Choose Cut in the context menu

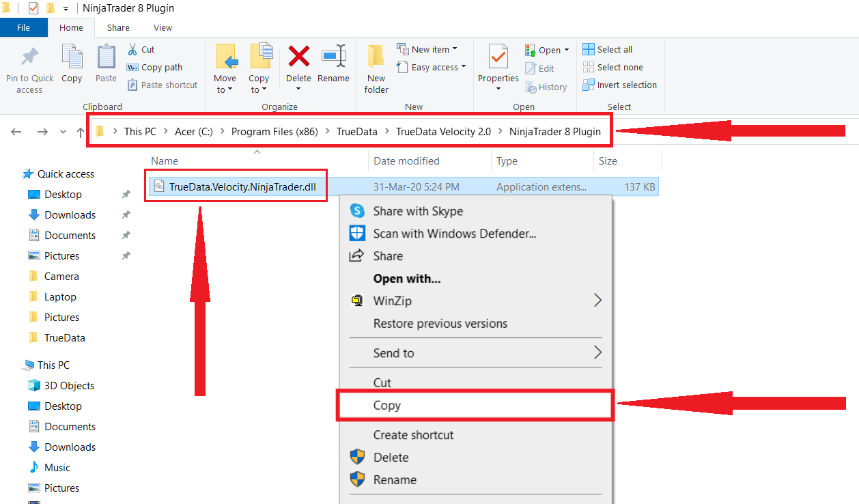click(x=476, y=382)
